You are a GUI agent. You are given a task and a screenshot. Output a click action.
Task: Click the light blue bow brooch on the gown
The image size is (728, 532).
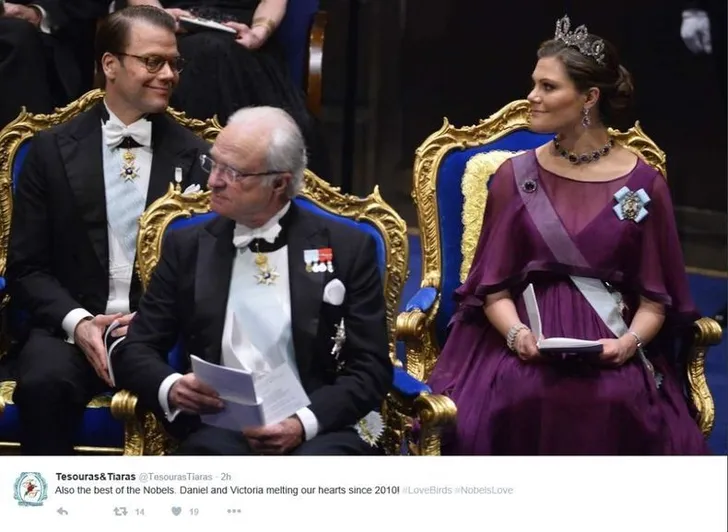631,204
